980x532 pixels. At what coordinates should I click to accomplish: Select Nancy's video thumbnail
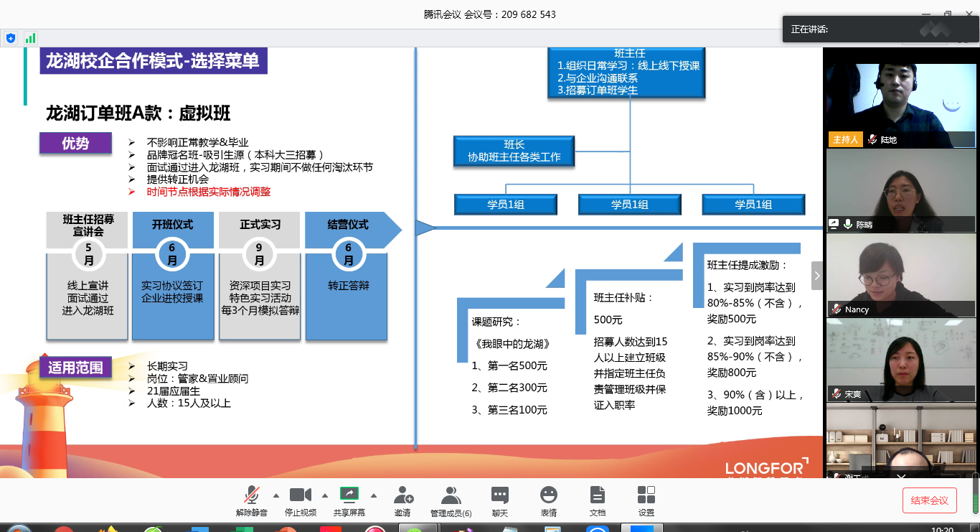[900, 276]
